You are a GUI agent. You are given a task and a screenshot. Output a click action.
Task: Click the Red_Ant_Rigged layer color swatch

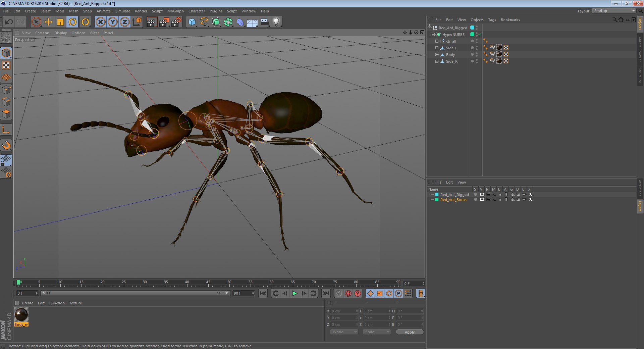437,194
